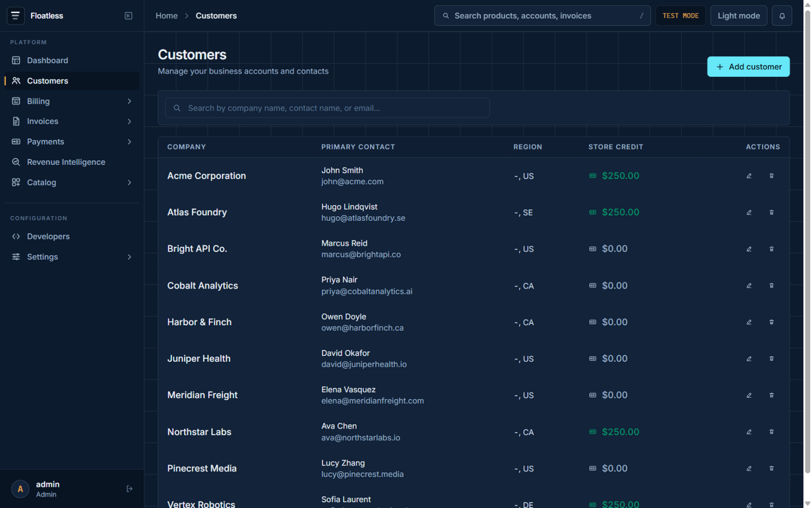Image resolution: width=812 pixels, height=508 pixels.
Task: Switch to Light mode
Action: [739, 16]
